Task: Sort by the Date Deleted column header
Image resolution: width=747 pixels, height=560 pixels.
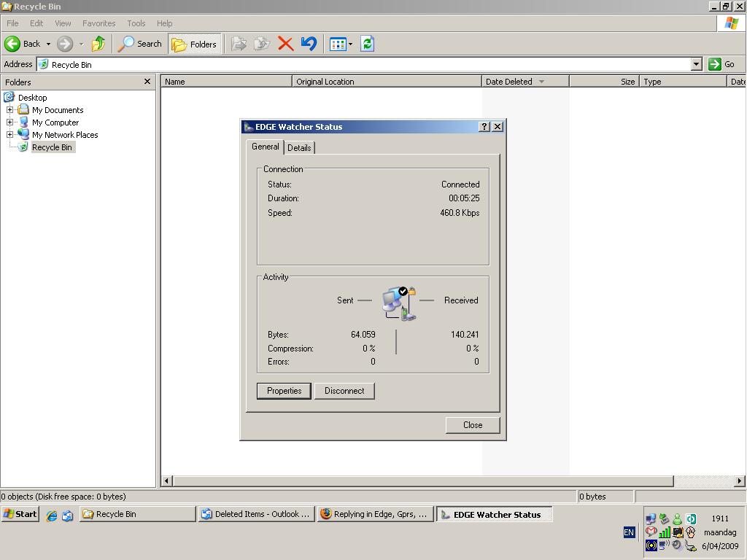Action: click(509, 82)
